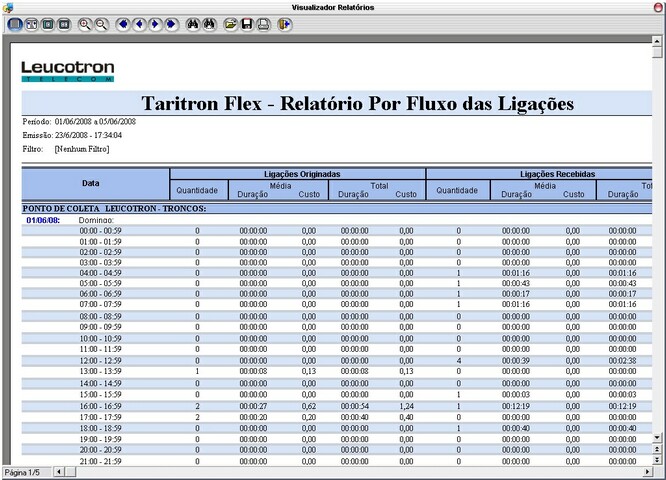Click the horizontal scrollbar left arrow
Image resolution: width=666 pixels, height=480 pixels.
(x=59, y=472)
